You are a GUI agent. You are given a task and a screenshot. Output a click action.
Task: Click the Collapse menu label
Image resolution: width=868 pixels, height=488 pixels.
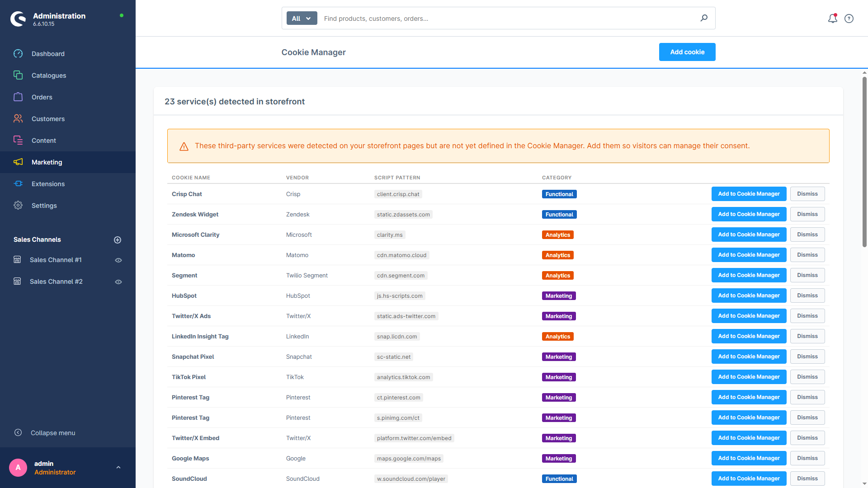pyautogui.click(x=53, y=433)
